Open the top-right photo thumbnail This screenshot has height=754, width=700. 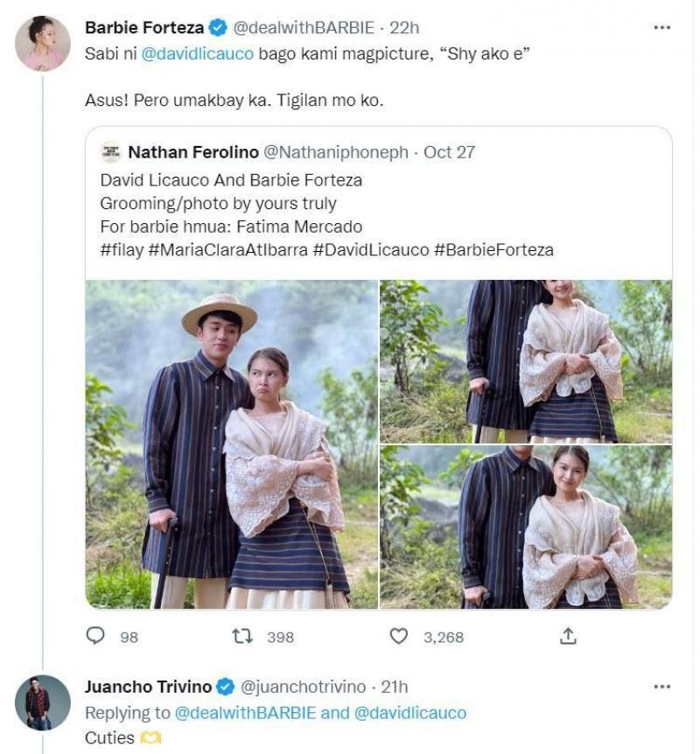(526, 360)
